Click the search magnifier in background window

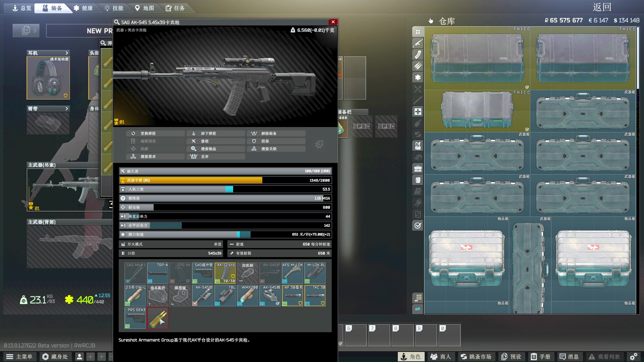point(103,43)
